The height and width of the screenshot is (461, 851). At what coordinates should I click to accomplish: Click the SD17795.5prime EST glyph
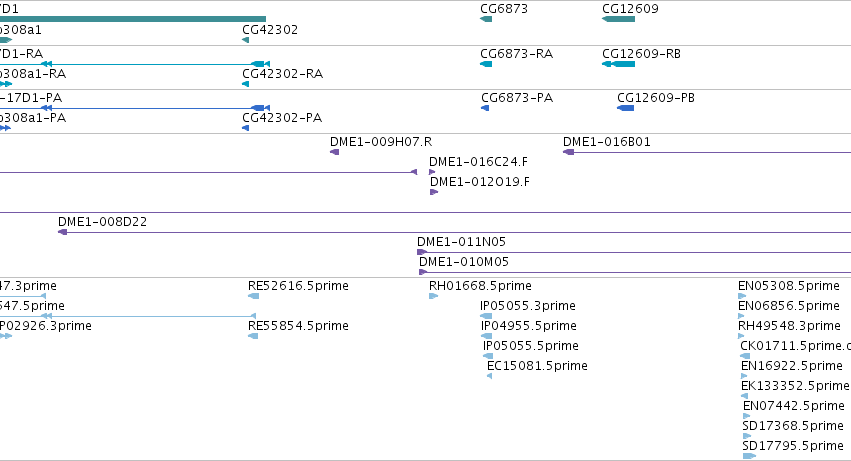click(x=749, y=456)
